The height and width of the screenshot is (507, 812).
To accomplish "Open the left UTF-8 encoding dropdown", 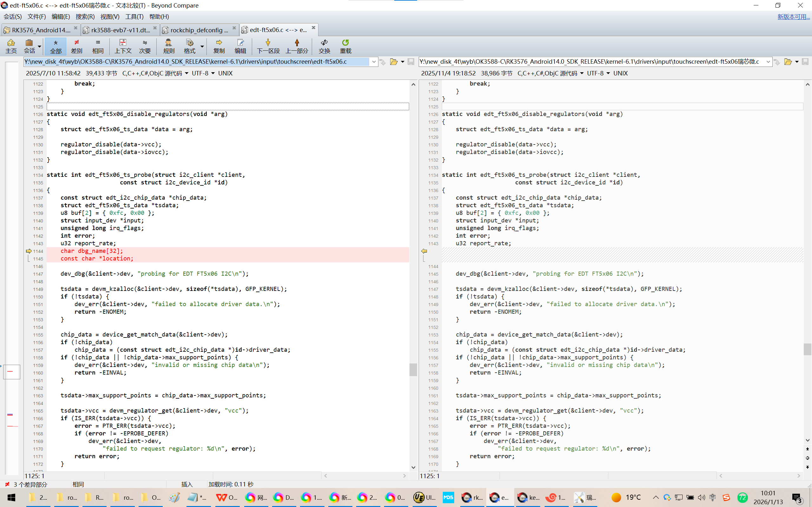I will (x=213, y=74).
